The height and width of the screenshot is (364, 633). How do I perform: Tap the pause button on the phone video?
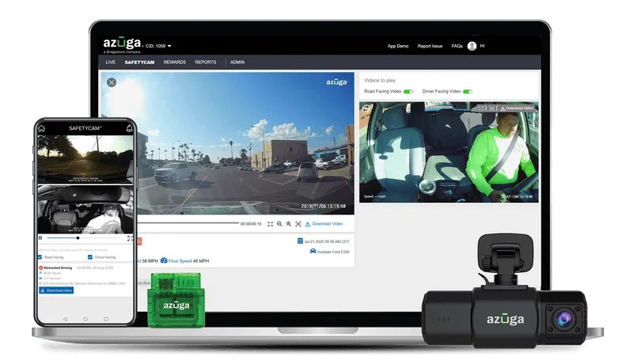click(x=40, y=237)
